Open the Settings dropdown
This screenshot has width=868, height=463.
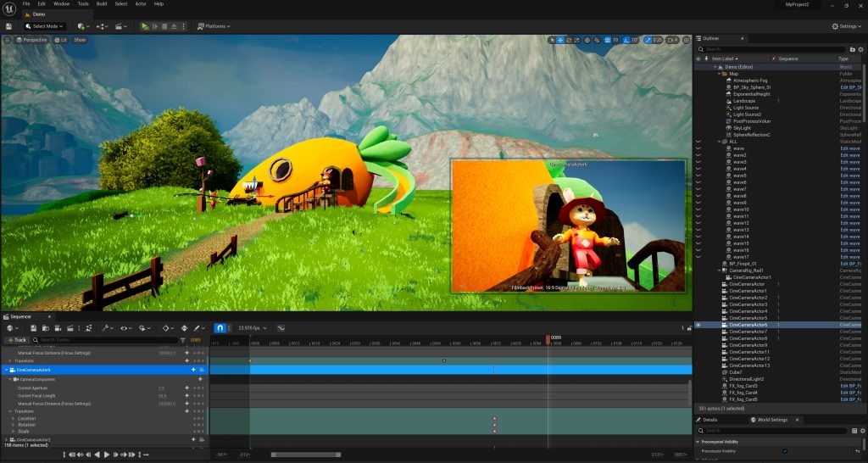pyautogui.click(x=847, y=26)
